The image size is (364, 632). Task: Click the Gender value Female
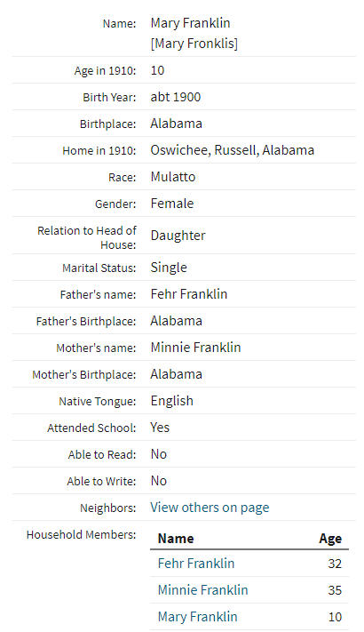(172, 204)
